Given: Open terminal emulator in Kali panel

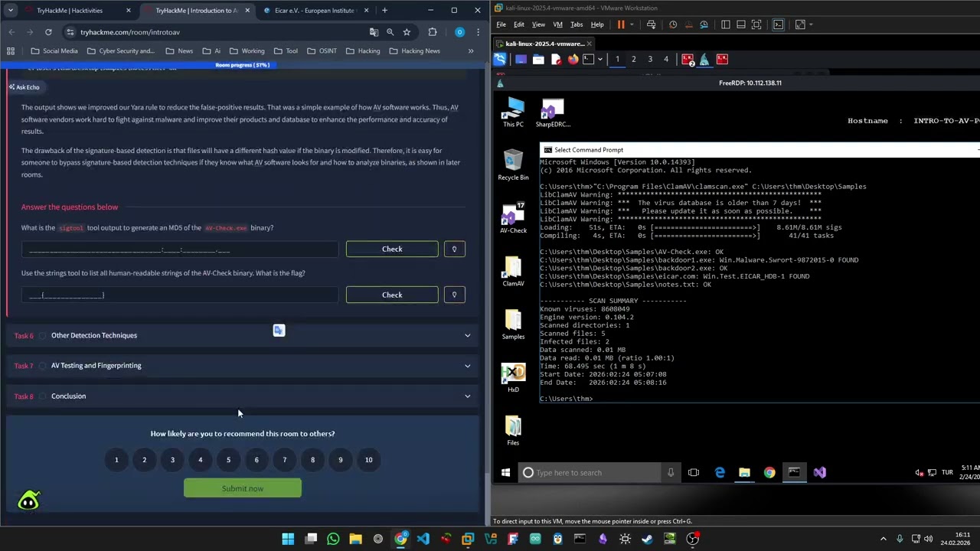Looking at the screenshot, I should tap(589, 59).
